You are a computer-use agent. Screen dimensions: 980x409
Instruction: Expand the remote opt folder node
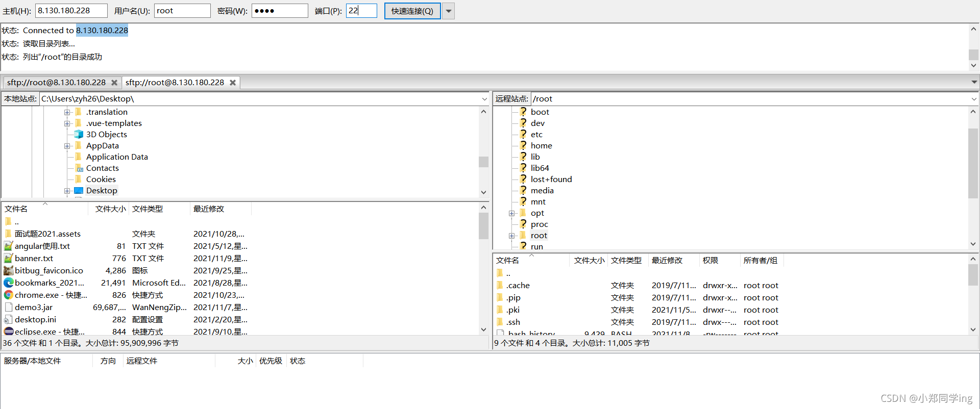(511, 213)
